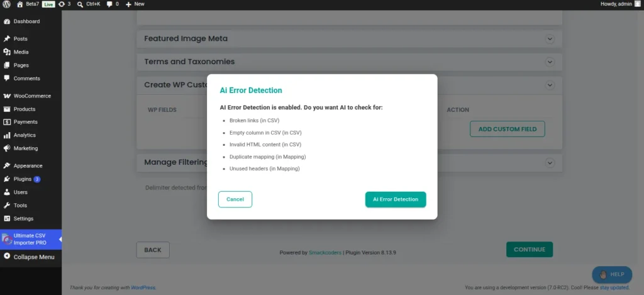This screenshot has width=644, height=295.
Task: Click the Marketing megaphone icon
Action: point(6,148)
